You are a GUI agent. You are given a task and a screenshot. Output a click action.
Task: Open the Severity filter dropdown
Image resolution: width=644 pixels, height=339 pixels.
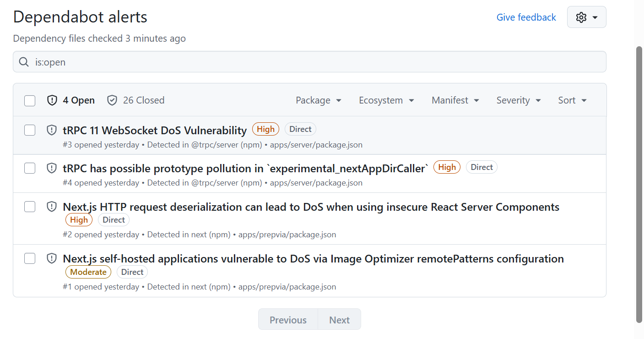519,100
